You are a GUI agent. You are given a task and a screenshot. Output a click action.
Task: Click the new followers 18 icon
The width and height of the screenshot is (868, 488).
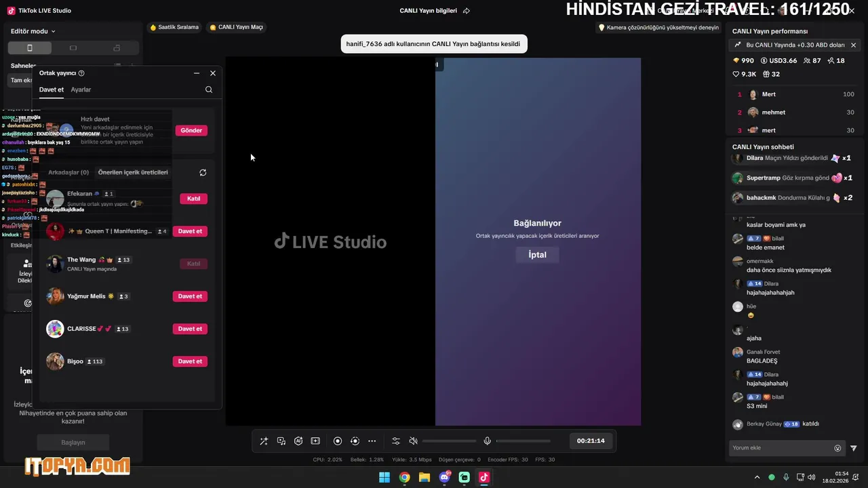tap(836, 60)
